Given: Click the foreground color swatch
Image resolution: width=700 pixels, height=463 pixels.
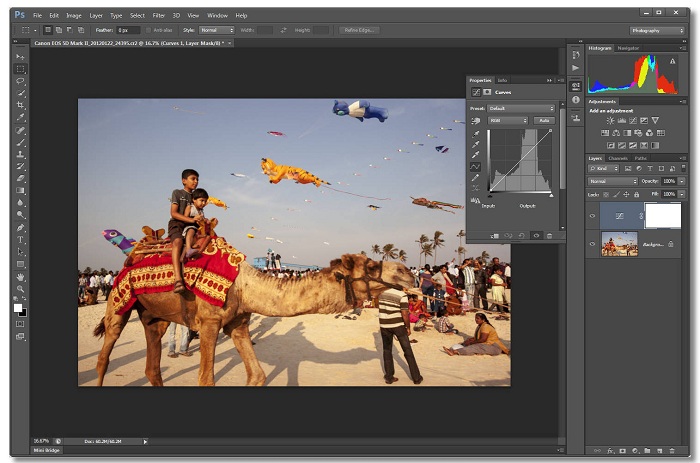Looking at the screenshot, I should [x=17, y=308].
